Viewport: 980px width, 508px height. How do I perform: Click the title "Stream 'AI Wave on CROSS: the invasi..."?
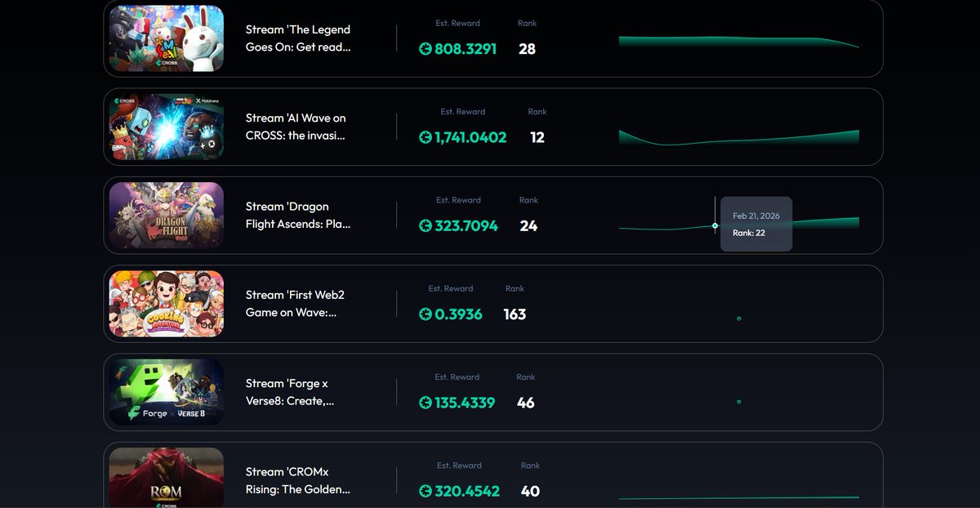point(296,127)
